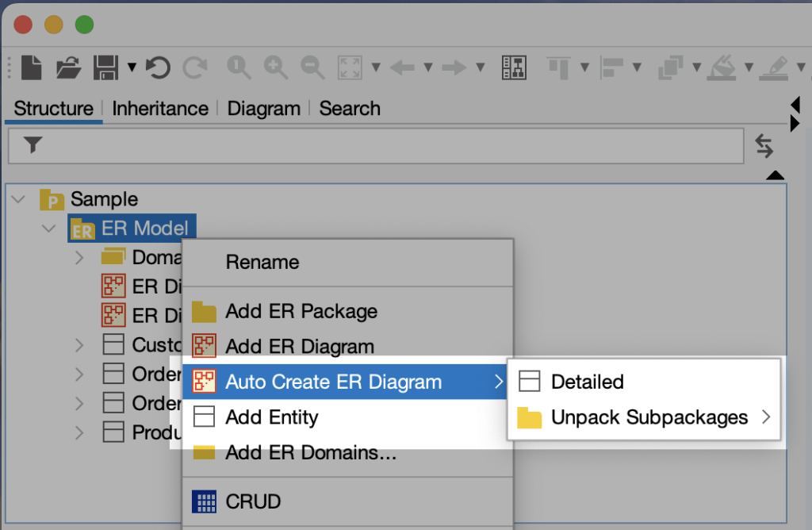This screenshot has height=530, width=812.
Task: Open an existing project file
Action: (68, 68)
